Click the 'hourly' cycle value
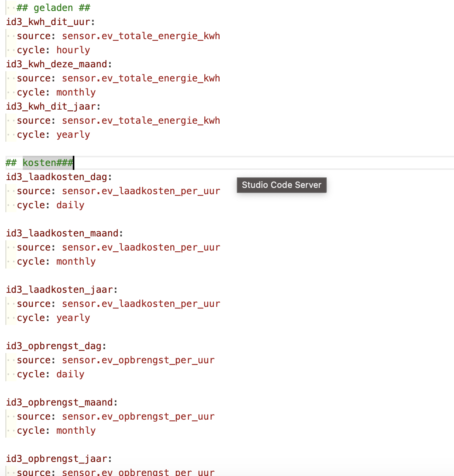 coord(73,50)
